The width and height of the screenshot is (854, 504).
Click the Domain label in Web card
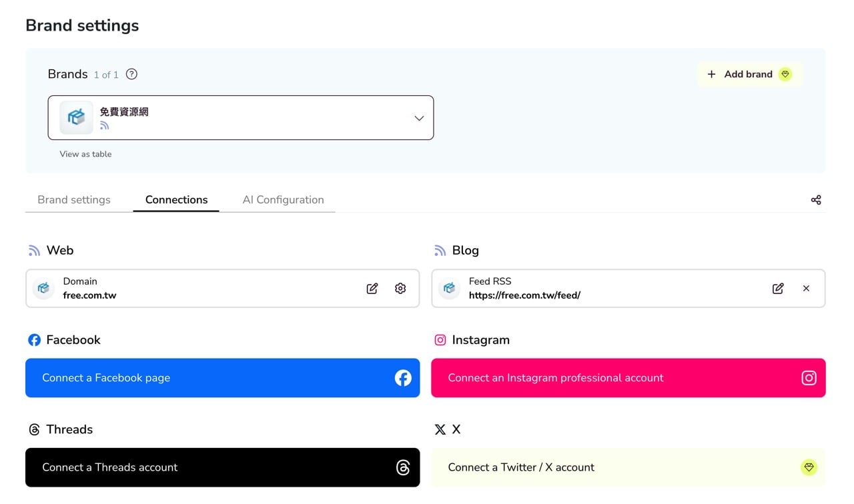pos(80,281)
